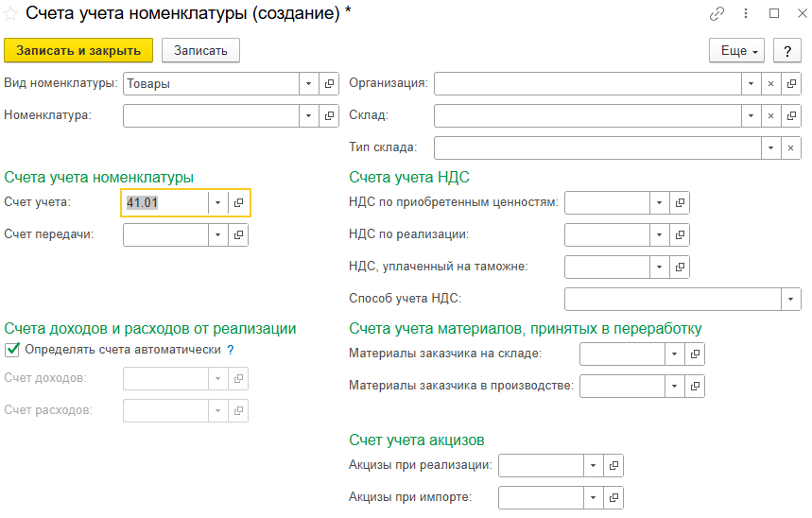Open НДС по реализации account icon

[680, 234]
